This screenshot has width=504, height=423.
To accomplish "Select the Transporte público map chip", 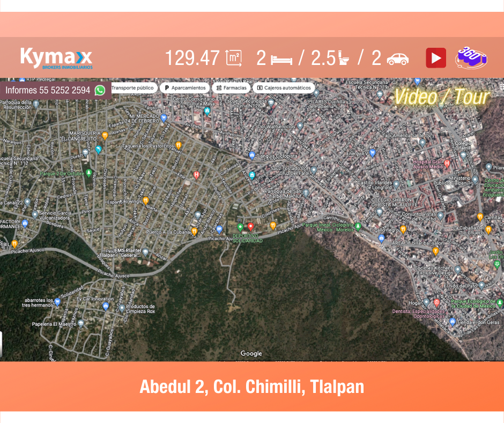I will pos(133,88).
